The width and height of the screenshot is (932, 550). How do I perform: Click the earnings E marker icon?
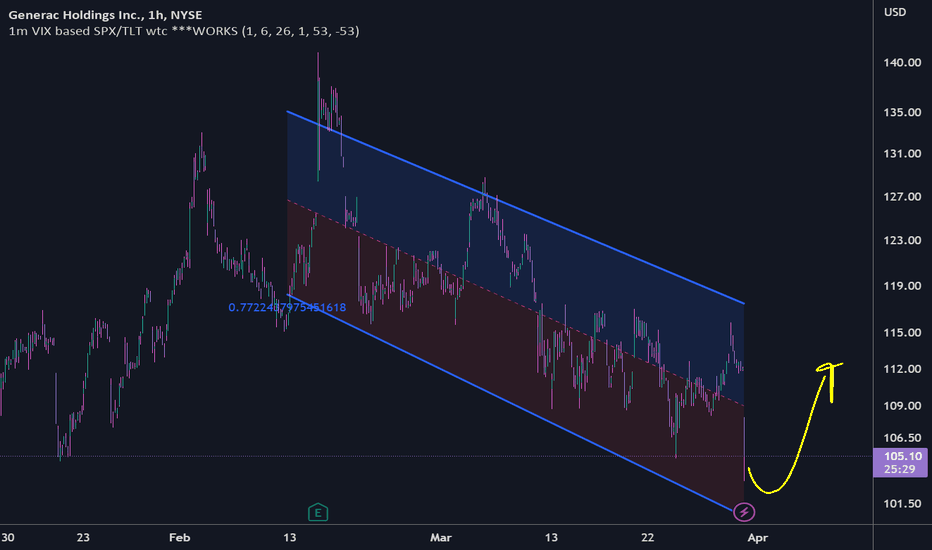[x=318, y=512]
